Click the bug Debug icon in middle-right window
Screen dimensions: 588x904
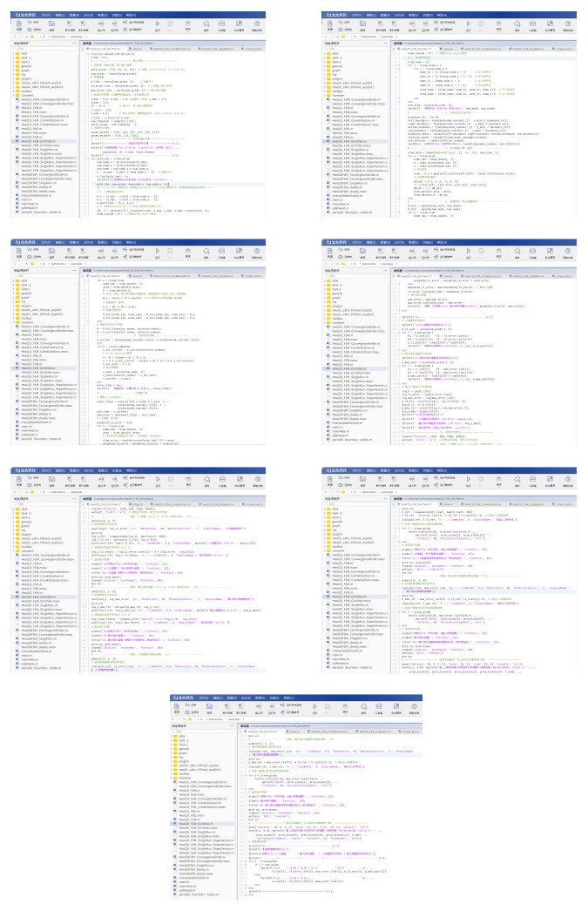(499, 251)
